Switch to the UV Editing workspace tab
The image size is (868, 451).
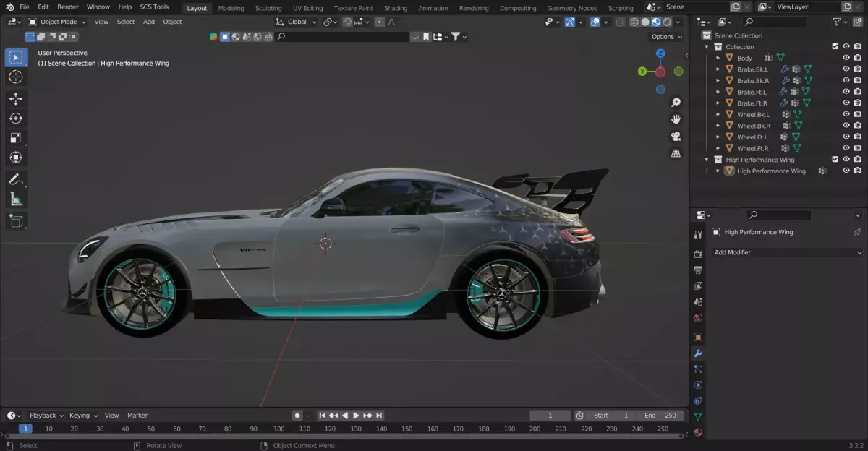pyautogui.click(x=307, y=8)
